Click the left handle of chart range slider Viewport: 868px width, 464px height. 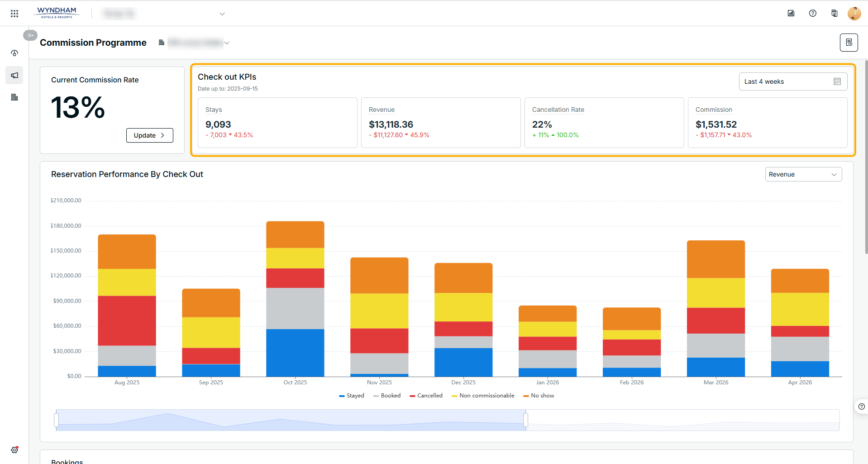pyautogui.click(x=57, y=420)
